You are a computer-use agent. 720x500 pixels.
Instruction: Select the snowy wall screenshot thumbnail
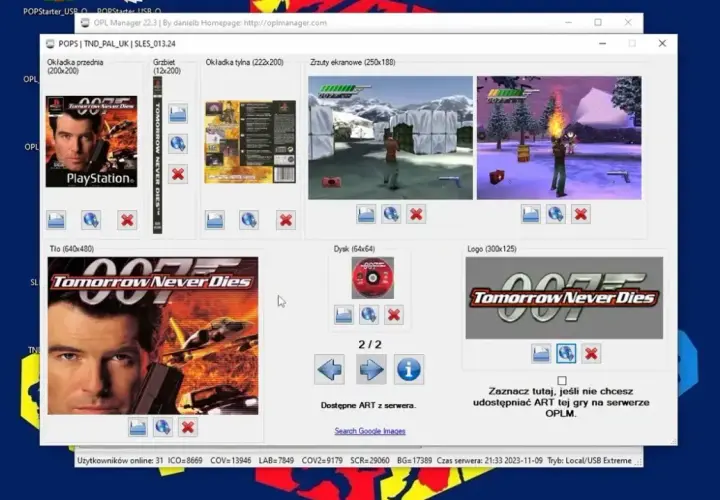pyautogui.click(x=390, y=138)
